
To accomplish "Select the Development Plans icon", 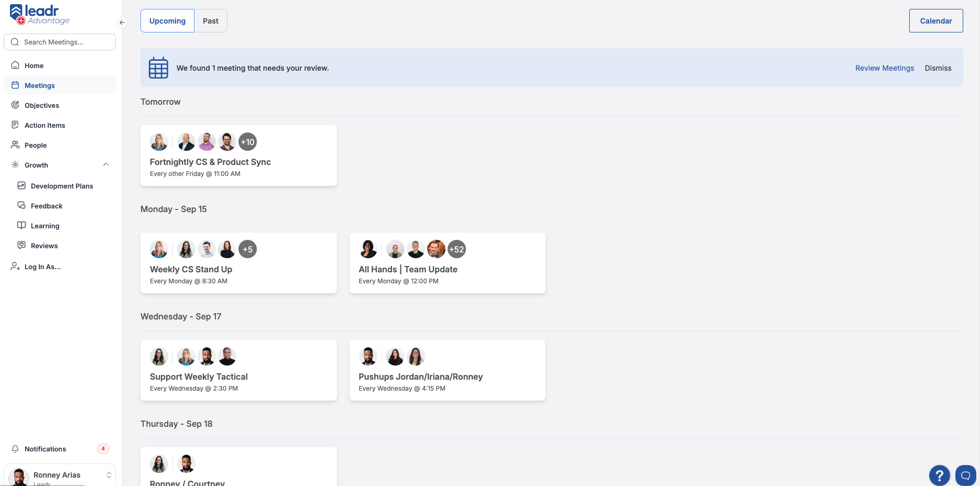I will pyautogui.click(x=21, y=185).
